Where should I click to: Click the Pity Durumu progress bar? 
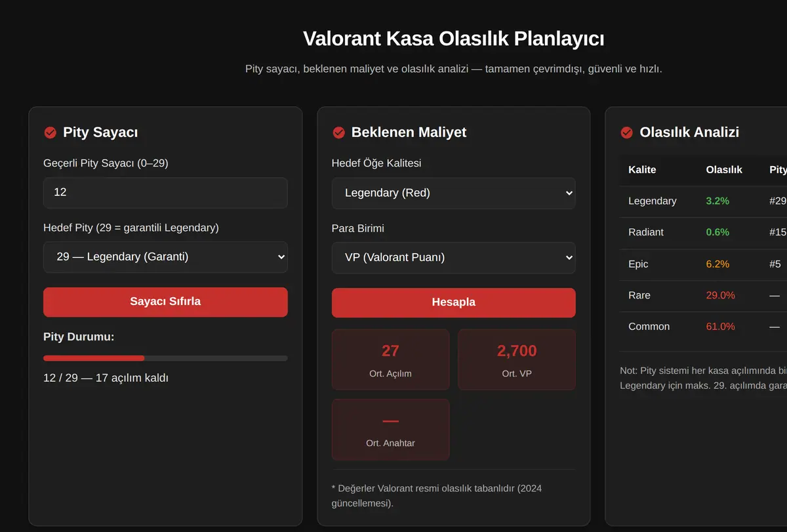pyautogui.click(x=165, y=358)
